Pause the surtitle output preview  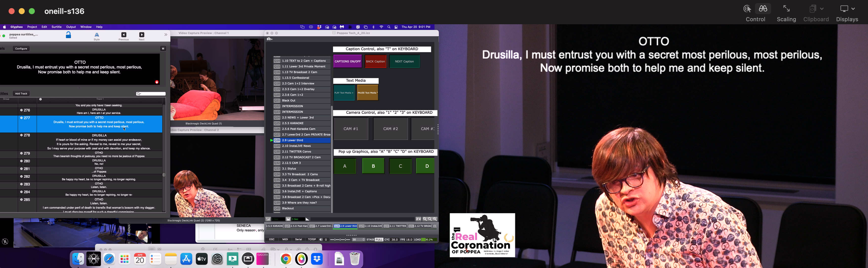(x=163, y=49)
